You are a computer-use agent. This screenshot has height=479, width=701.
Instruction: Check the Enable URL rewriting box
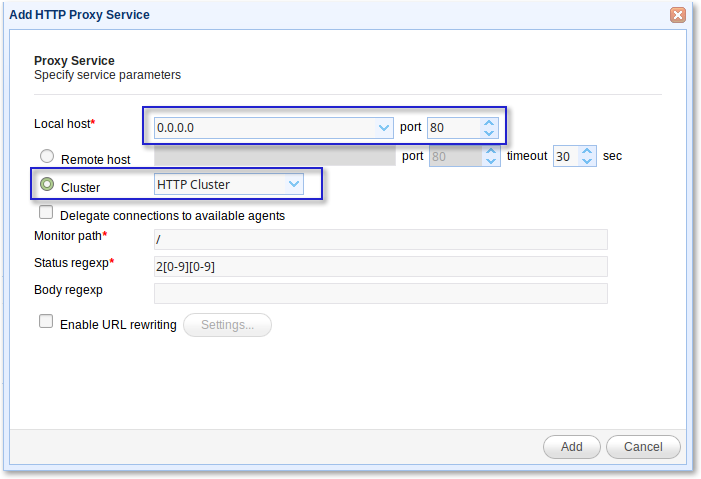tap(46, 321)
